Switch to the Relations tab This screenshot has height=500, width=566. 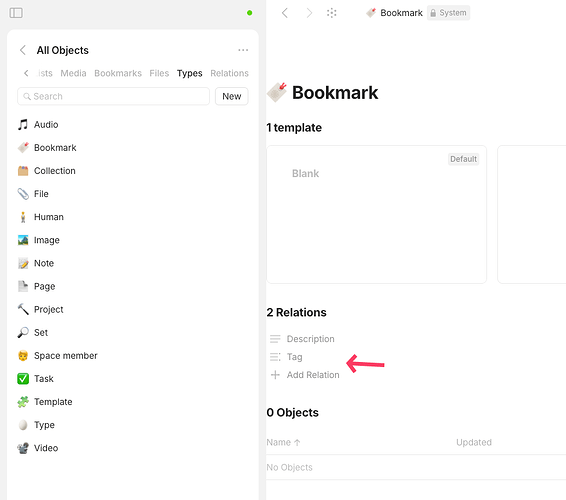click(x=230, y=73)
